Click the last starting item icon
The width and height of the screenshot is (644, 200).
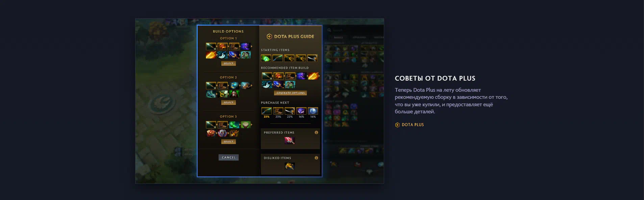pos(312,58)
